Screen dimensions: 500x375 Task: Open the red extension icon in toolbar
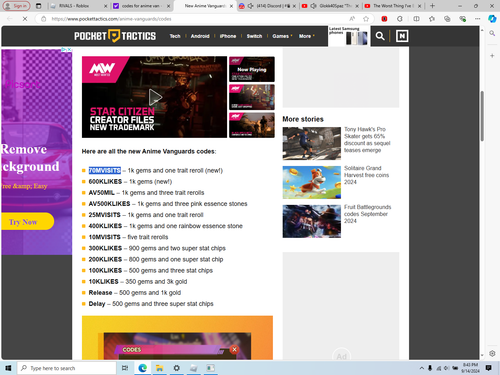tap(384, 19)
